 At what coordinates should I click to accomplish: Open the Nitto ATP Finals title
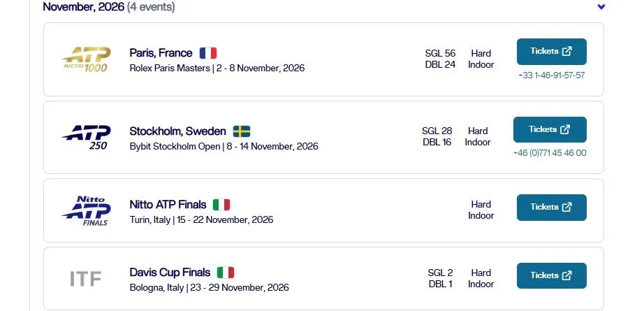pyautogui.click(x=168, y=205)
